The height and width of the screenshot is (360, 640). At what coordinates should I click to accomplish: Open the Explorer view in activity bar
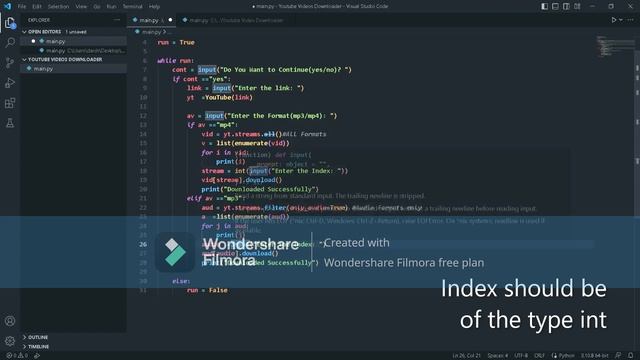10,23
